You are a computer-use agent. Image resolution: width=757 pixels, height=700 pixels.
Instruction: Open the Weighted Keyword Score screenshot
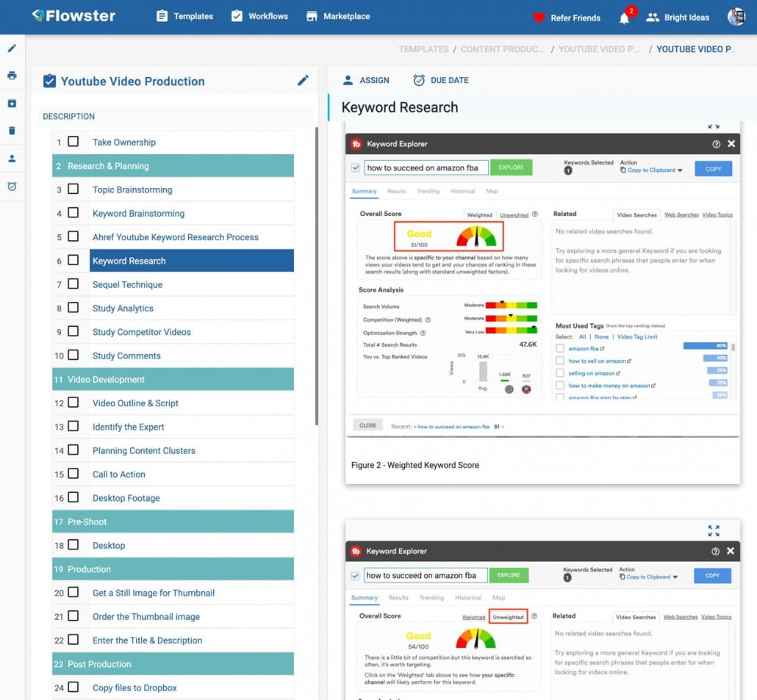[x=542, y=286]
